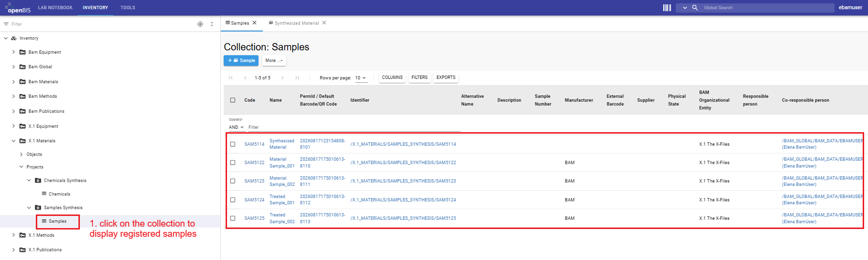
Task: Click the X.1 Publications folder icon
Action: point(22,250)
